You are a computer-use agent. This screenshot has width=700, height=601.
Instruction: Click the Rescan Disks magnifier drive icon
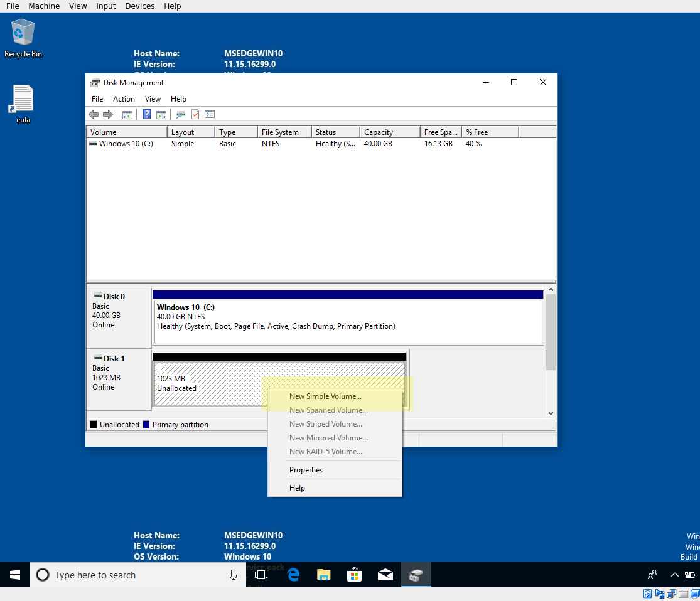coord(180,115)
